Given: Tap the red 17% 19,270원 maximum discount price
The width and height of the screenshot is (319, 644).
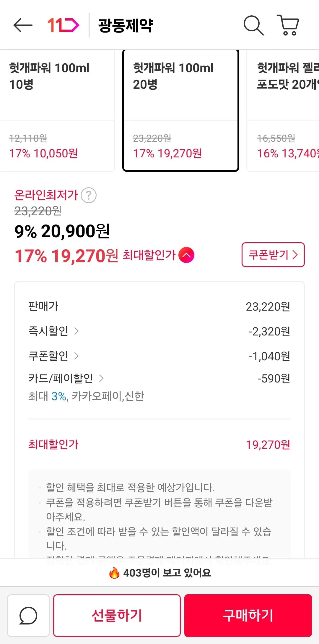Looking at the screenshot, I should tap(66, 256).
